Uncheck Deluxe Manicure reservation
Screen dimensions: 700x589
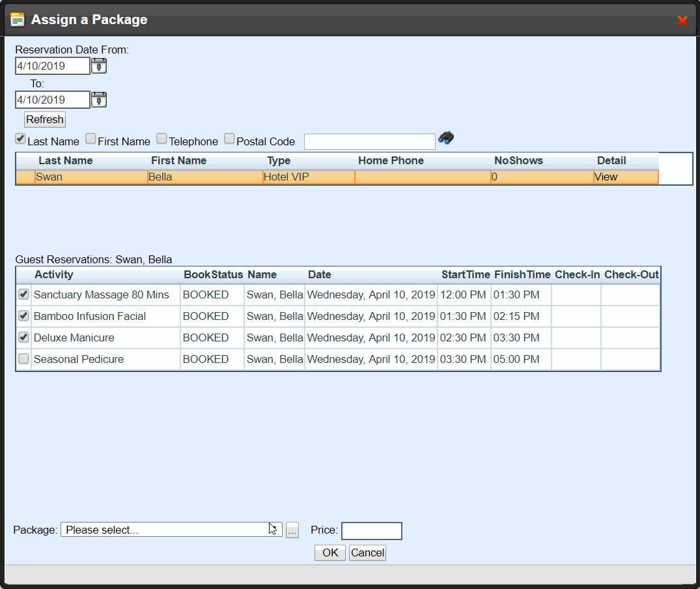23,337
